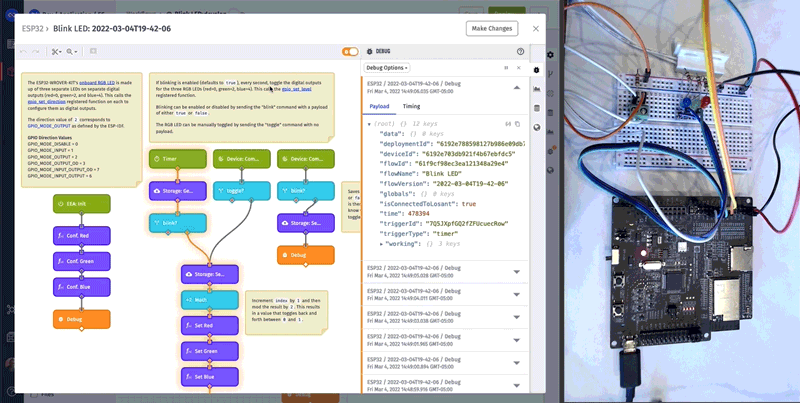Viewport: 800px width, 403px height.
Task: Select the Conf. Green function node
Action: coord(82,261)
